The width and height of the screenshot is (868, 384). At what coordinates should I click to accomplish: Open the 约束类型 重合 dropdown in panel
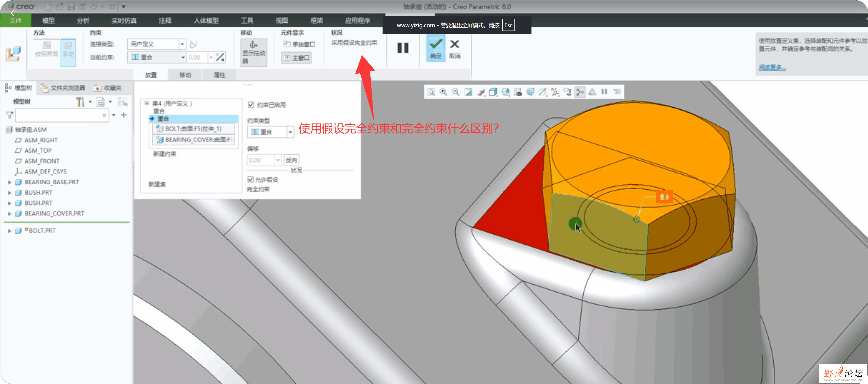tap(290, 132)
